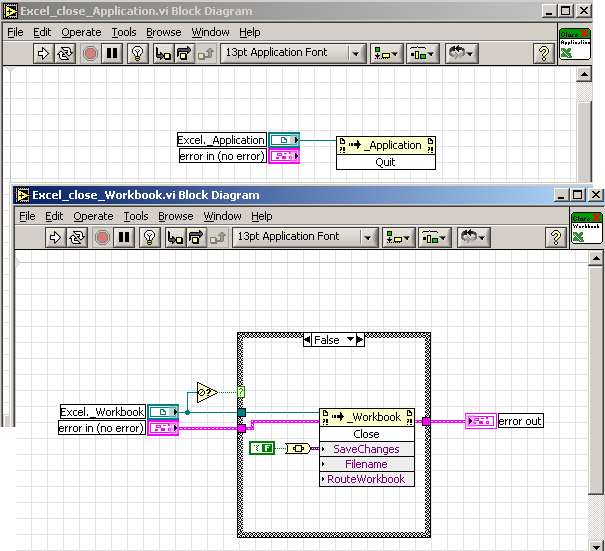
Task: Click the Close method name
Action: tap(367, 434)
